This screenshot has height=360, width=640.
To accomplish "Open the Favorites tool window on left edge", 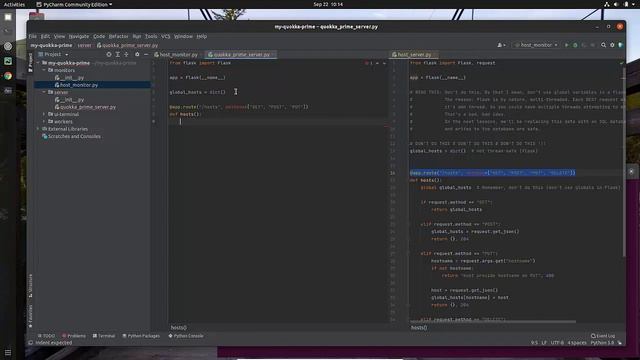I will pos(30,316).
